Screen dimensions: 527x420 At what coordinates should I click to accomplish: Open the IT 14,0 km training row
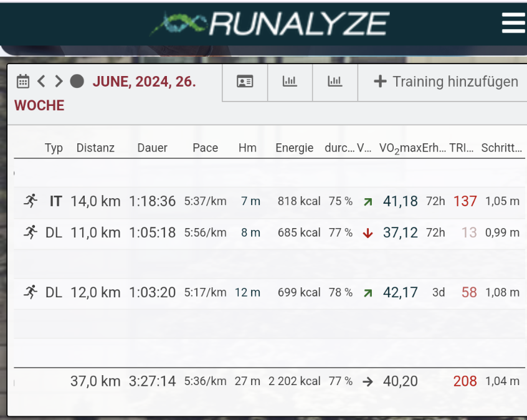(x=95, y=201)
